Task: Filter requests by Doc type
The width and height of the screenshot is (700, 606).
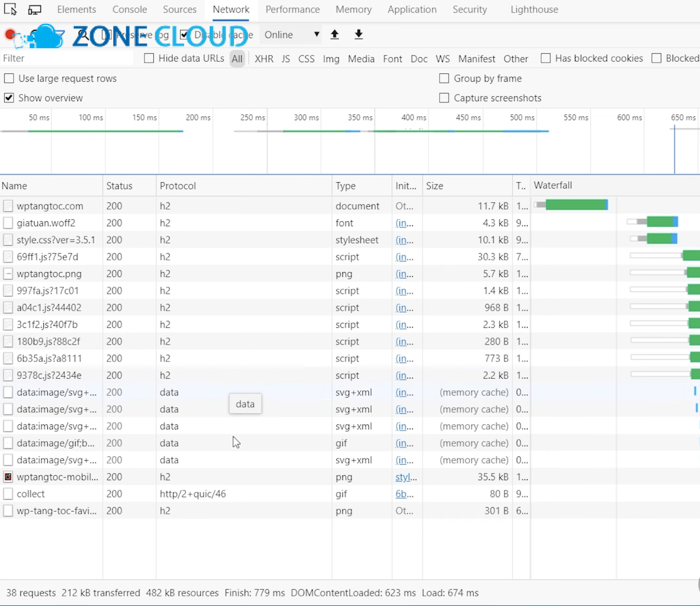Action: click(419, 59)
